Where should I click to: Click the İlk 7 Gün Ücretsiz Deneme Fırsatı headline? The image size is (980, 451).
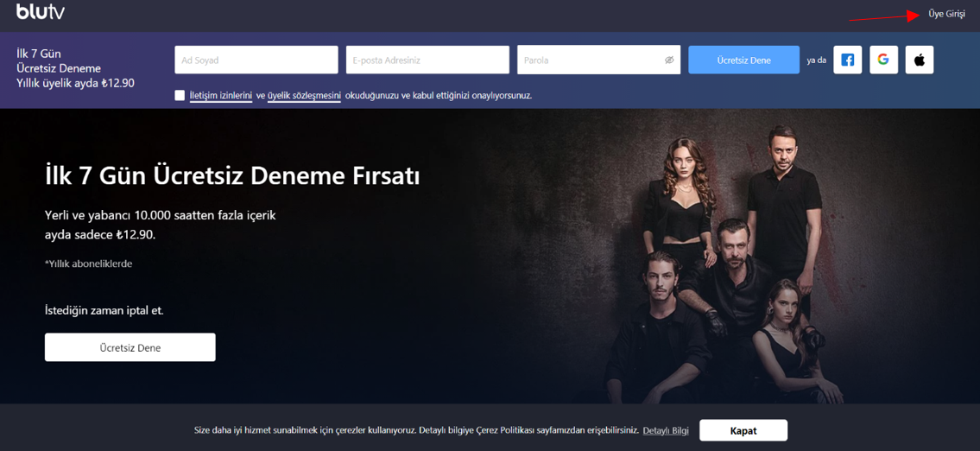click(232, 176)
